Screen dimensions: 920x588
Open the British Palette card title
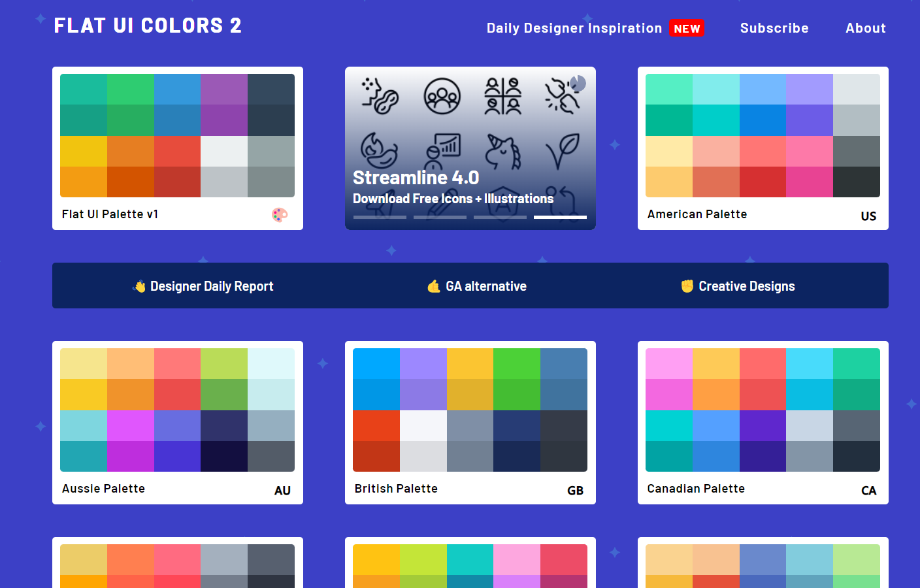coord(396,489)
